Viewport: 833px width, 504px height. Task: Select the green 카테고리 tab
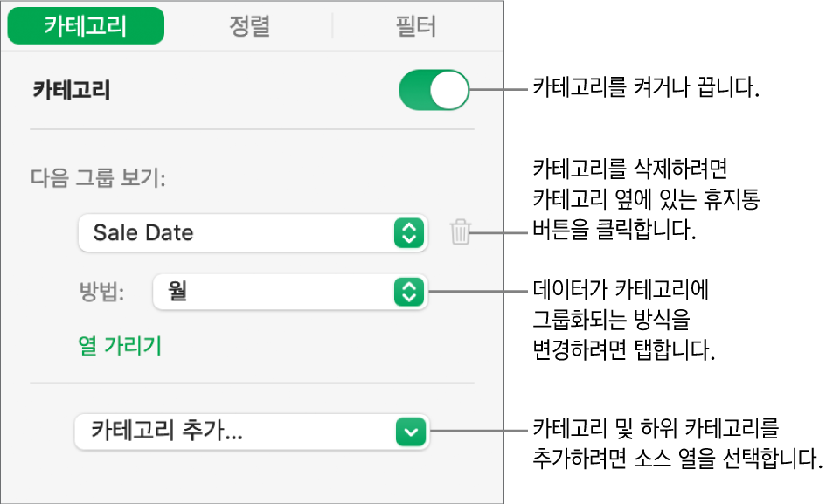tap(86, 27)
